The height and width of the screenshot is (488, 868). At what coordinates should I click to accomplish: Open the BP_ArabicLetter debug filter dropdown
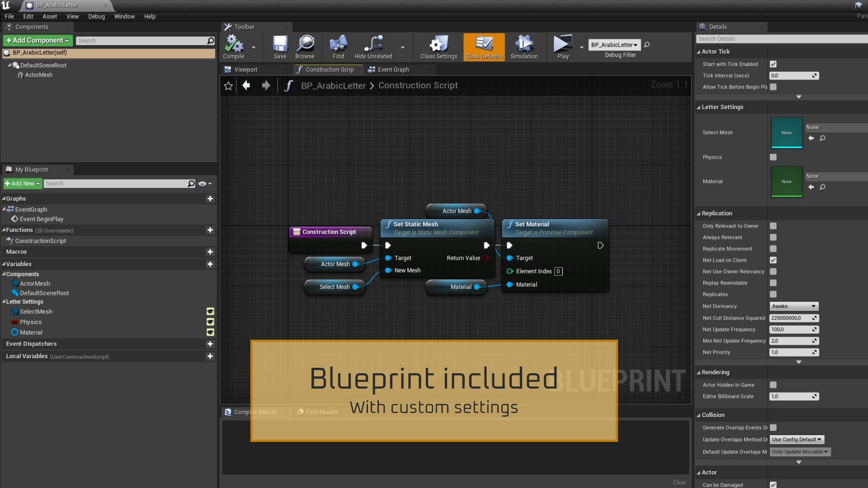pos(614,45)
